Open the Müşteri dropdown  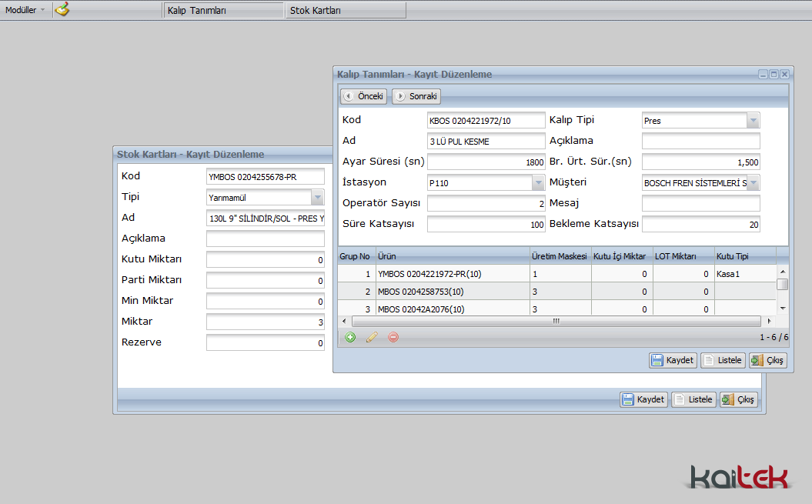pyautogui.click(x=753, y=183)
